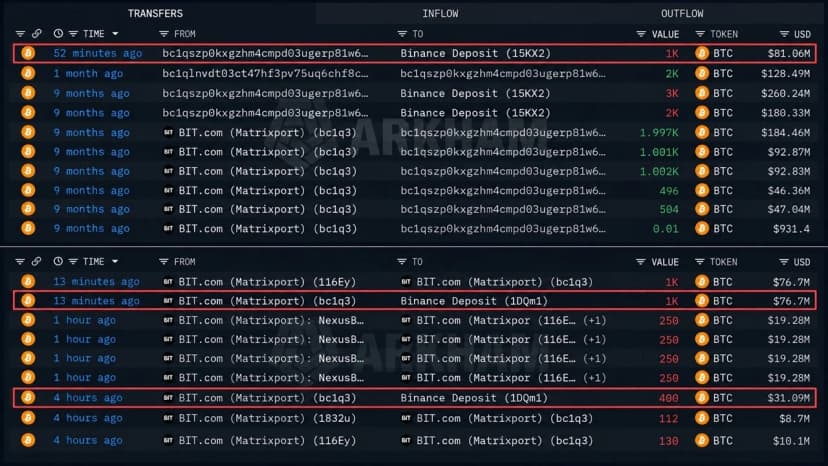
Task: Open '4 hours ago' link in the $8.7M row
Action: tap(88, 418)
